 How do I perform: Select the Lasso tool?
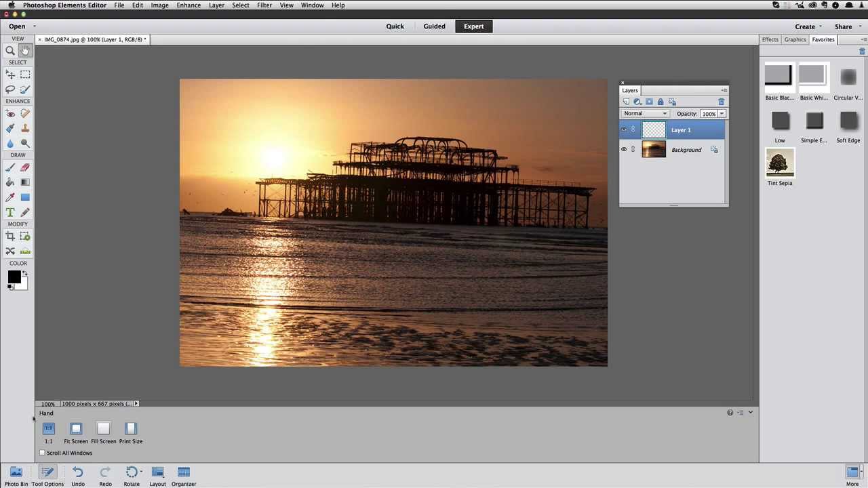click(10, 89)
